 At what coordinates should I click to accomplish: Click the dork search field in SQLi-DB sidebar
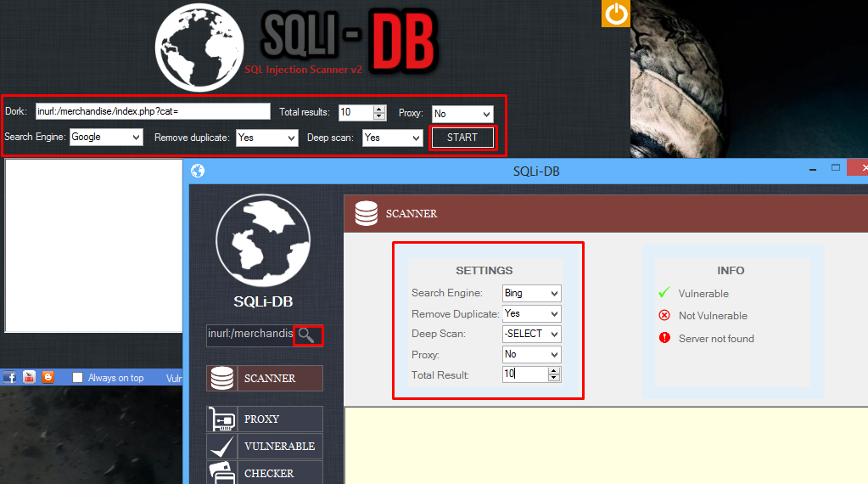click(250, 335)
